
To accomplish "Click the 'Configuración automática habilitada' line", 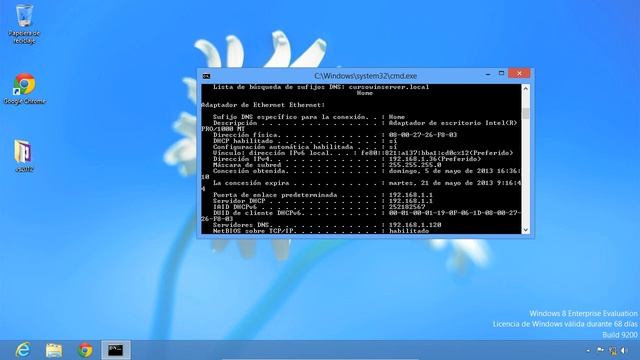I will (x=304, y=147).
